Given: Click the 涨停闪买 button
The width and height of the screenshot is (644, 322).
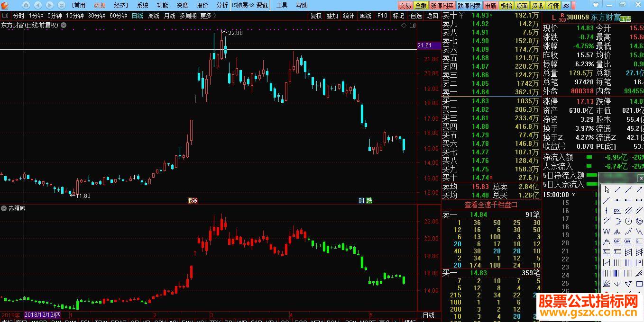Looking at the screenshot, I should [x=442, y=6].
